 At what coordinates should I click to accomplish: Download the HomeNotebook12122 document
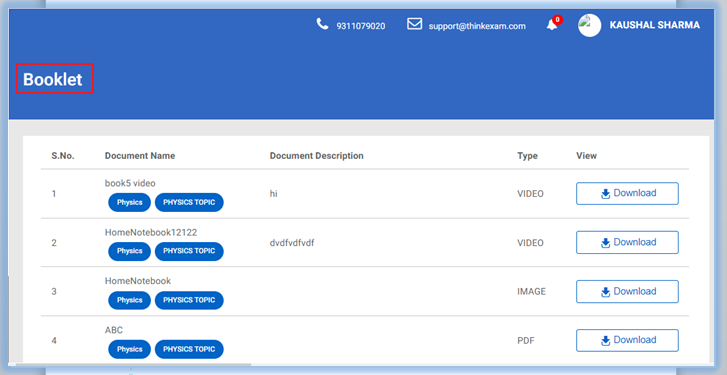(627, 242)
